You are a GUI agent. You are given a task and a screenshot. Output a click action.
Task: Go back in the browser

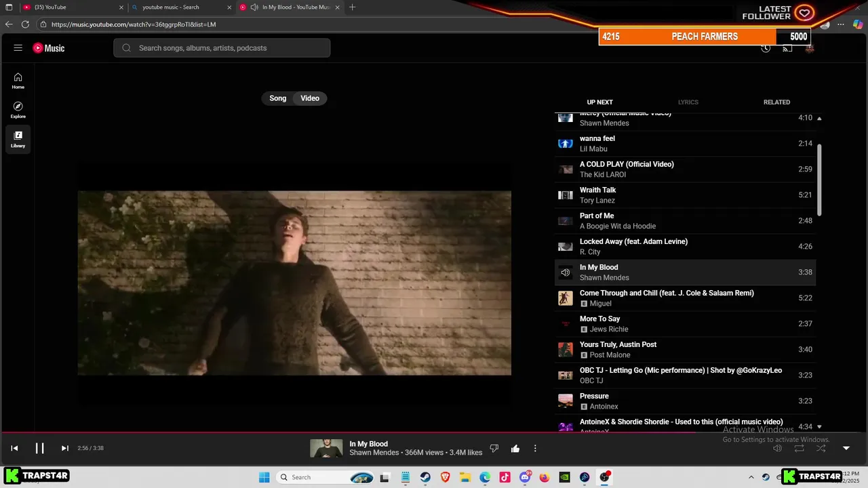[9, 24]
